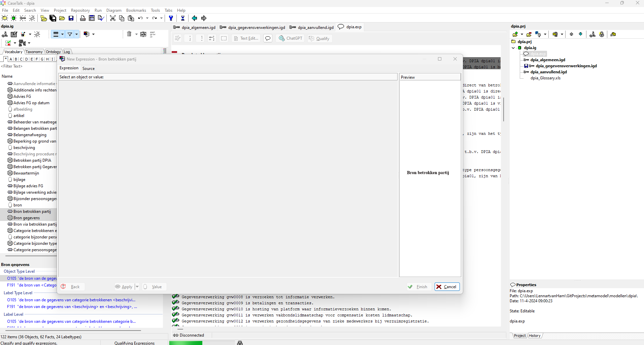Click the blue Save floppy disk icon

tap(71, 18)
